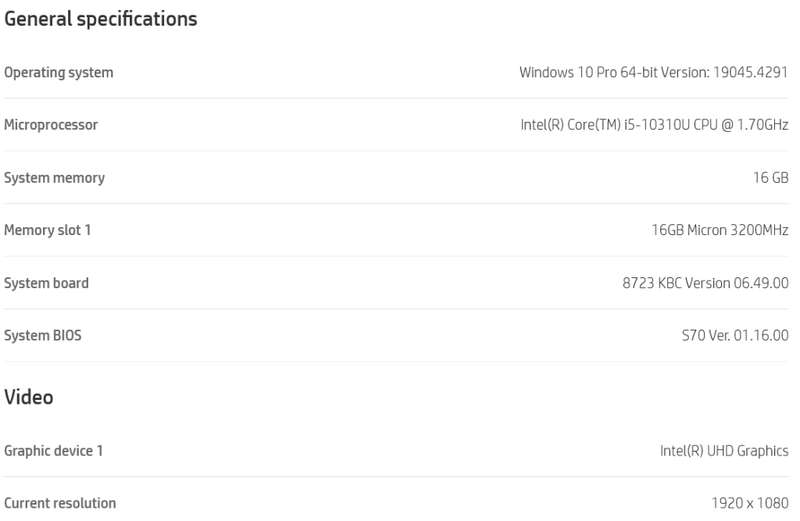Click the 1.70GHz CPU speed text
The width and height of the screenshot is (800, 521).
(x=763, y=125)
